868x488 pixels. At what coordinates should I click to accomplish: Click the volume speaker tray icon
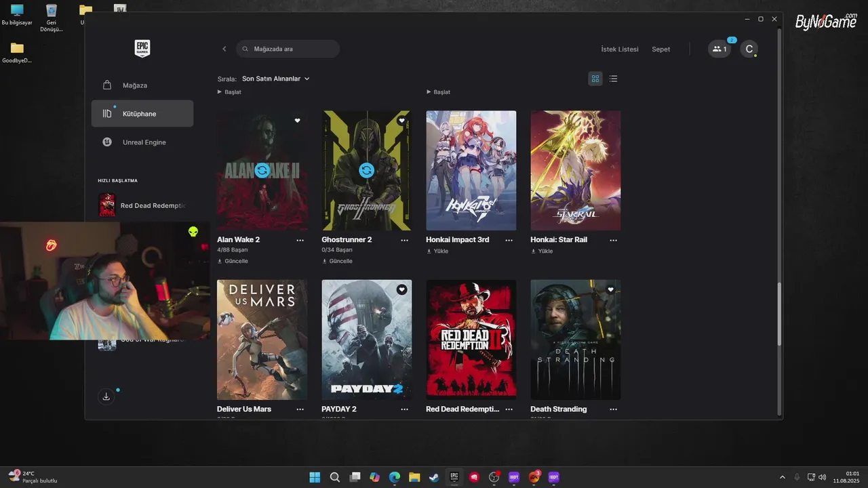[x=823, y=477]
